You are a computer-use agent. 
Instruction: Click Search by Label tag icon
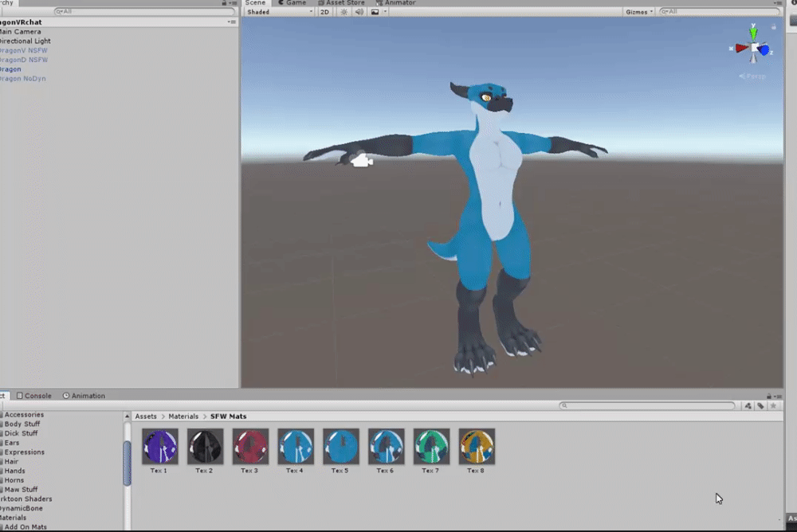pyautogui.click(x=760, y=405)
